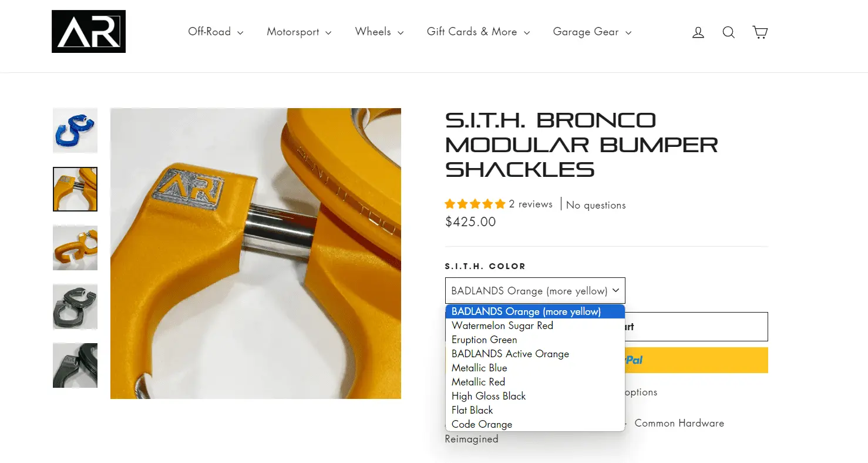
Task: Collapse the S.I.T.H. Color select box
Action: (x=535, y=291)
